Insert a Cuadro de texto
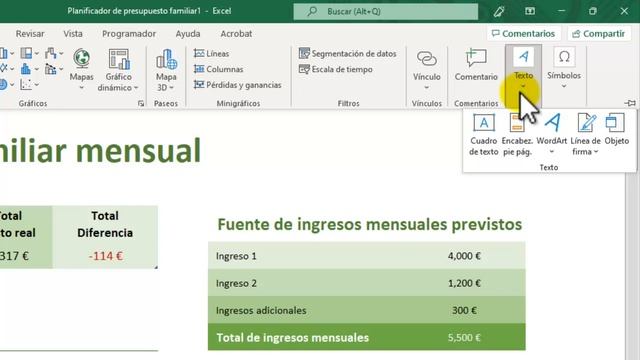The image size is (640, 360). (x=484, y=135)
